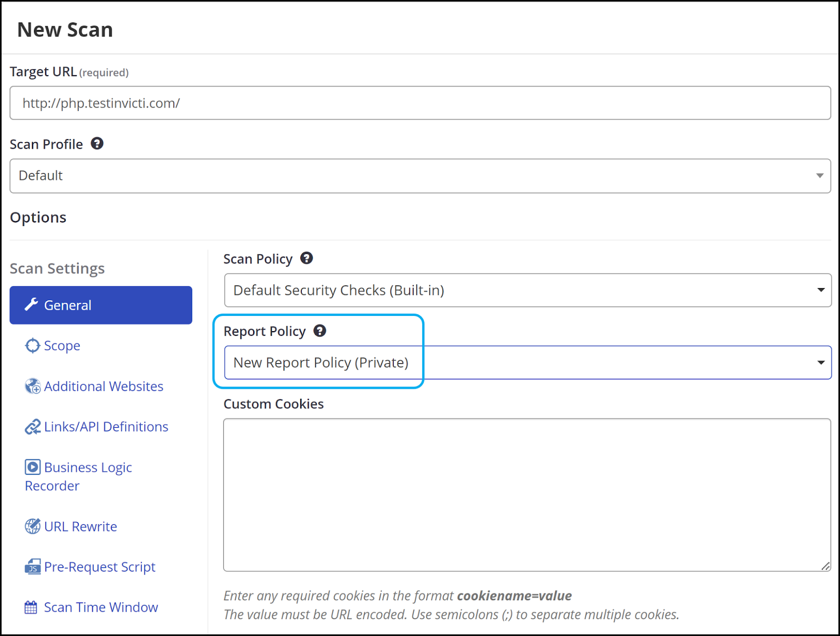Image resolution: width=840 pixels, height=636 pixels.
Task: Select the General wrench icon in Scan Settings
Action: click(x=32, y=304)
